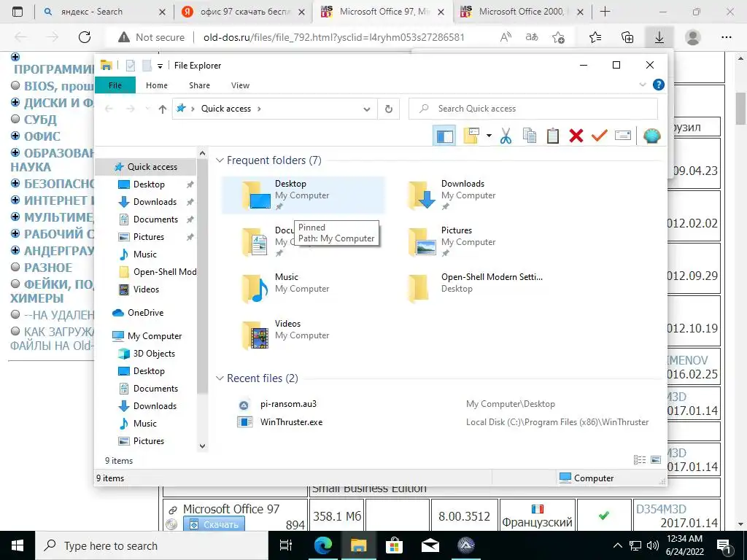Click the Cut scissors icon

pyautogui.click(x=506, y=136)
